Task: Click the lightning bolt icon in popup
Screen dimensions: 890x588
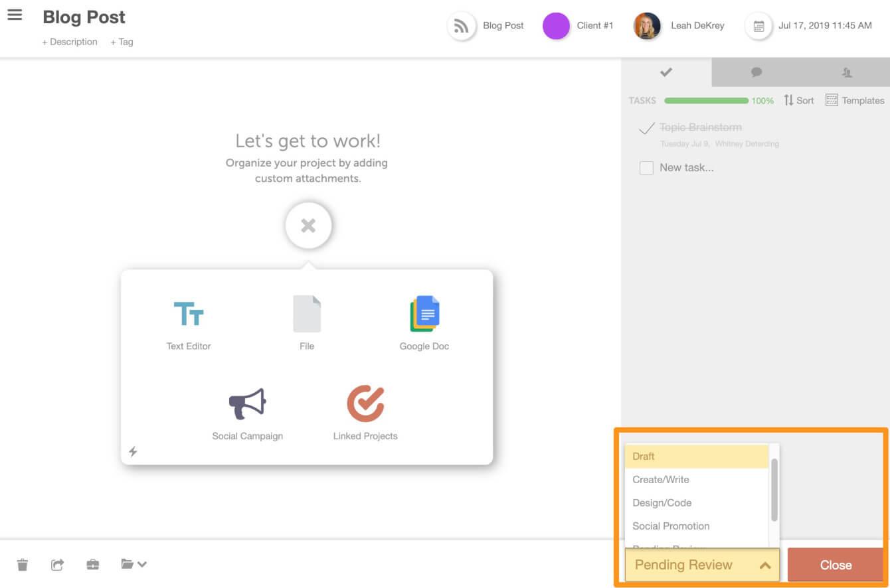Action: (x=133, y=451)
